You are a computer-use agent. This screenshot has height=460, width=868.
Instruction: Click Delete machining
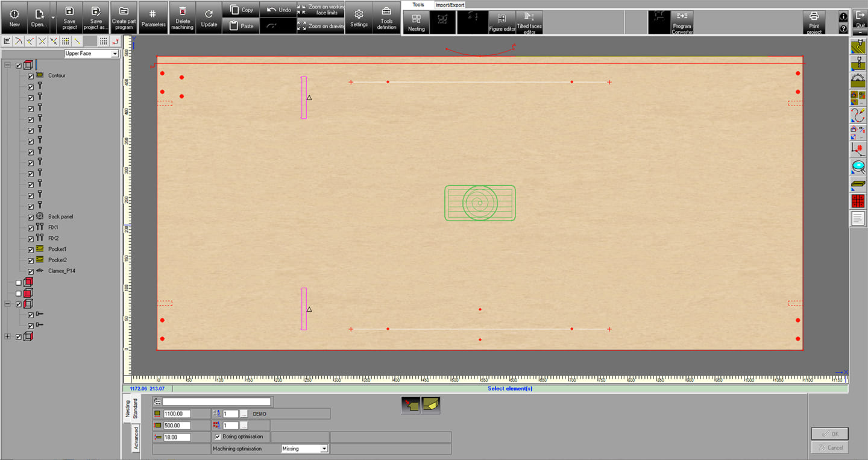182,17
